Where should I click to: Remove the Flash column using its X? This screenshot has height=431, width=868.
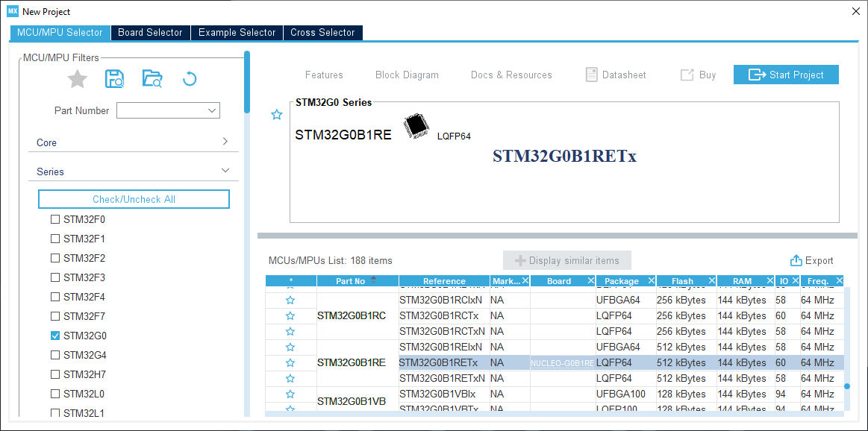(711, 281)
